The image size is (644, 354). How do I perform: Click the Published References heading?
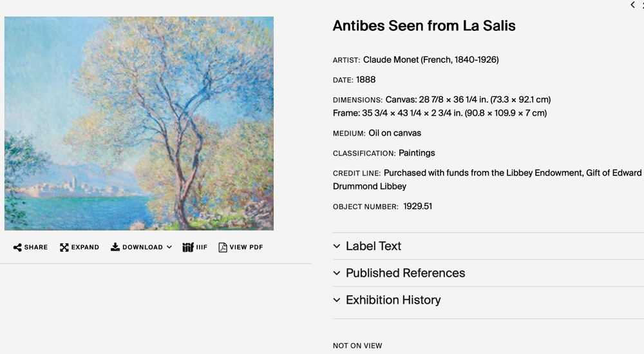click(405, 273)
